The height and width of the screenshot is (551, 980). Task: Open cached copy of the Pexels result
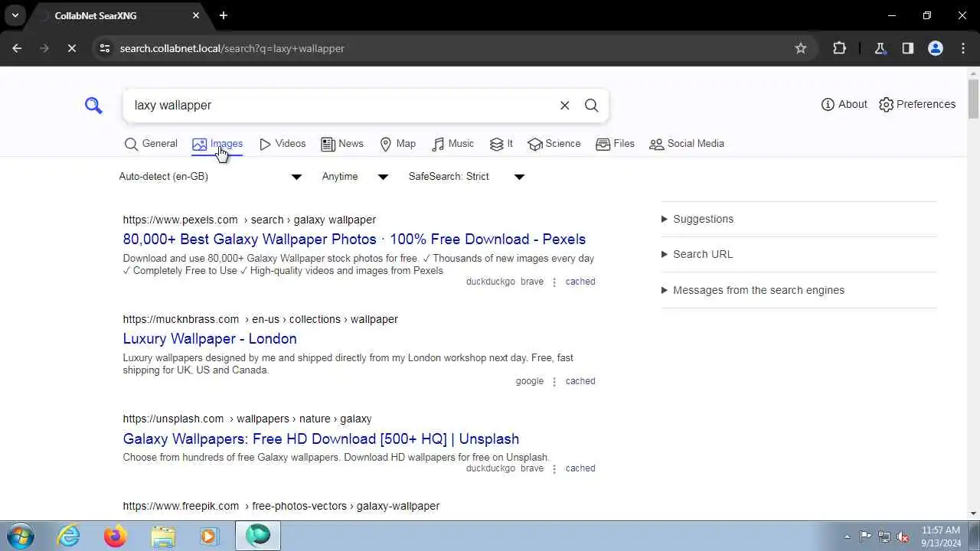pyautogui.click(x=580, y=282)
